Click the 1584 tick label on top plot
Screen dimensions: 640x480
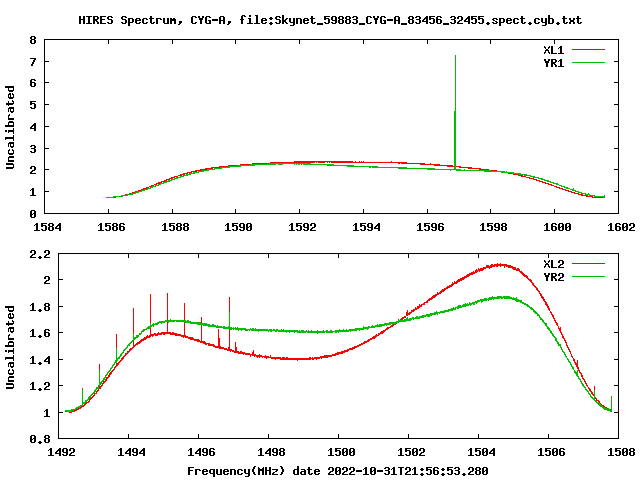click(x=47, y=227)
